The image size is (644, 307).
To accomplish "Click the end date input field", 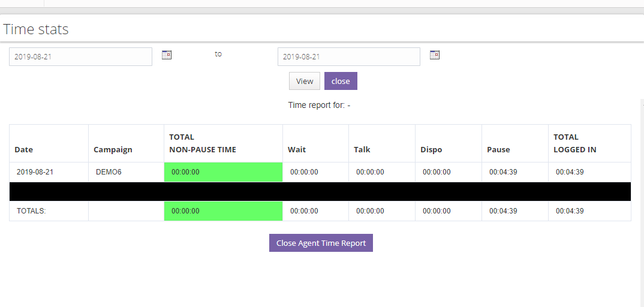I will coord(348,57).
